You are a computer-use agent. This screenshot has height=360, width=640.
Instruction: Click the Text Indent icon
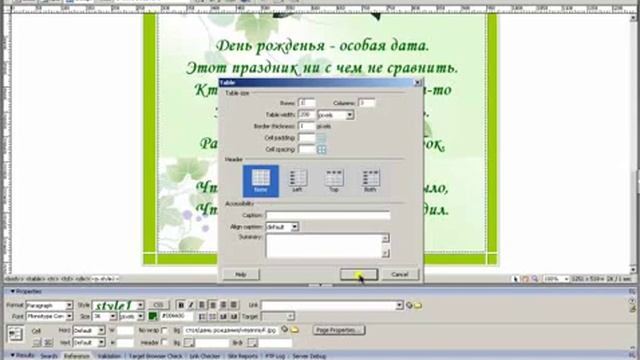coord(233,316)
